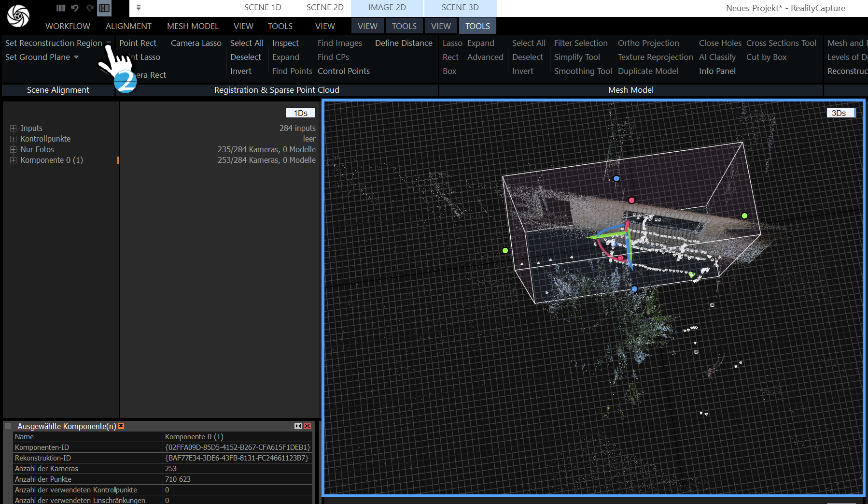Close the Ausgewählte Komponente(n) panel
Image resolution: width=868 pixels, height=504 pixels.
(x=307, y=426)
